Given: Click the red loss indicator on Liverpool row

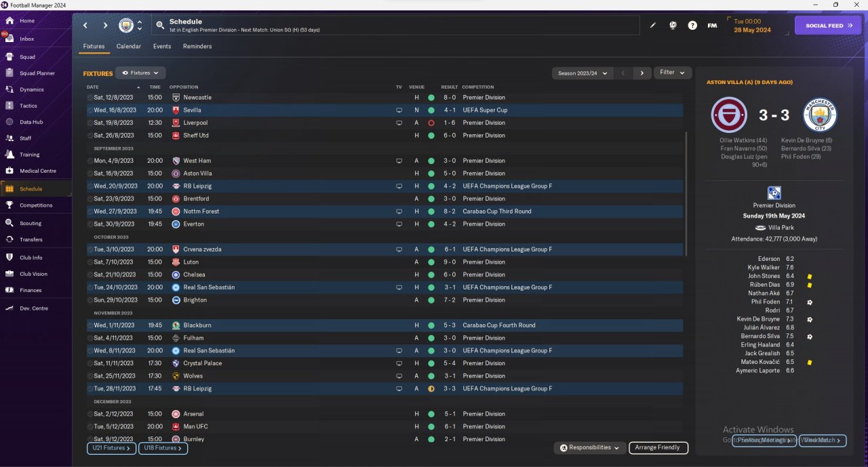Looking at the screenshot, I should tap(431, 123).
